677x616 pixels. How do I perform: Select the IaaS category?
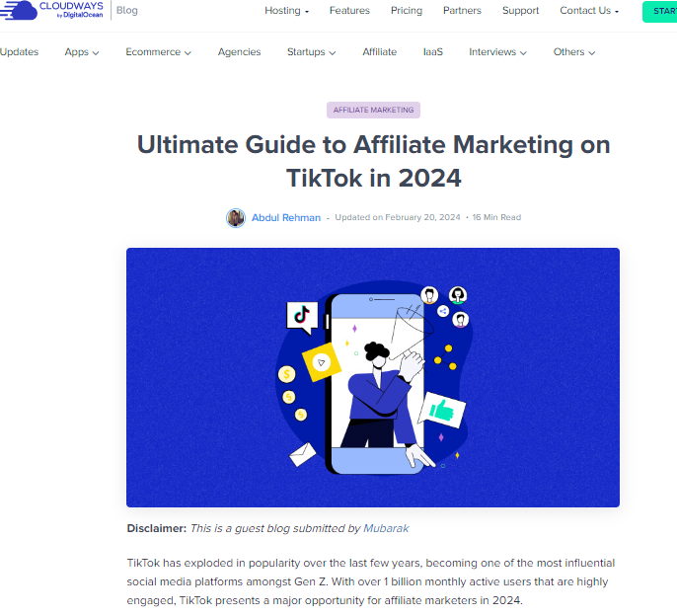click(432, 52)
